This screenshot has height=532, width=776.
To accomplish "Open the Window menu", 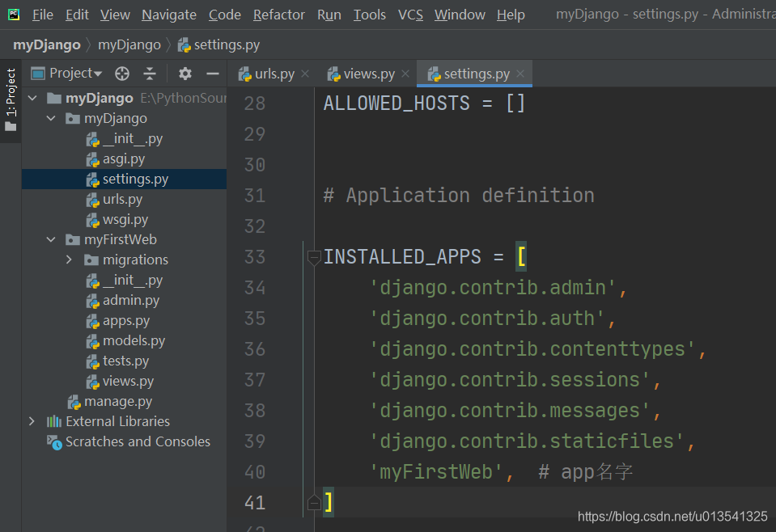I will point(460,15).
